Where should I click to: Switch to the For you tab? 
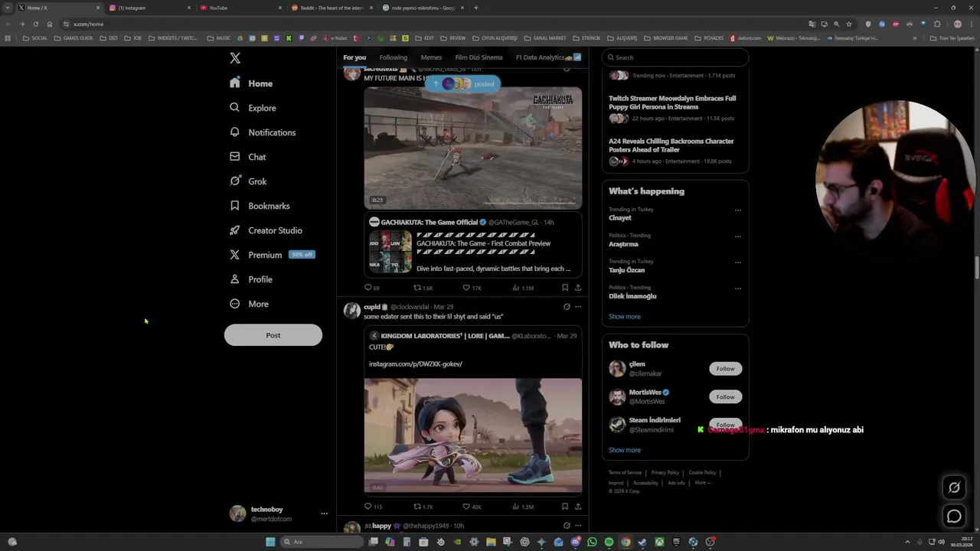point(354,57)
